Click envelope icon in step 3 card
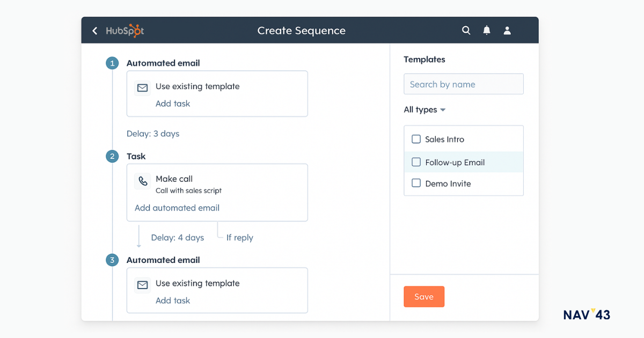644x338 pixels. click(x=142, y=285)
